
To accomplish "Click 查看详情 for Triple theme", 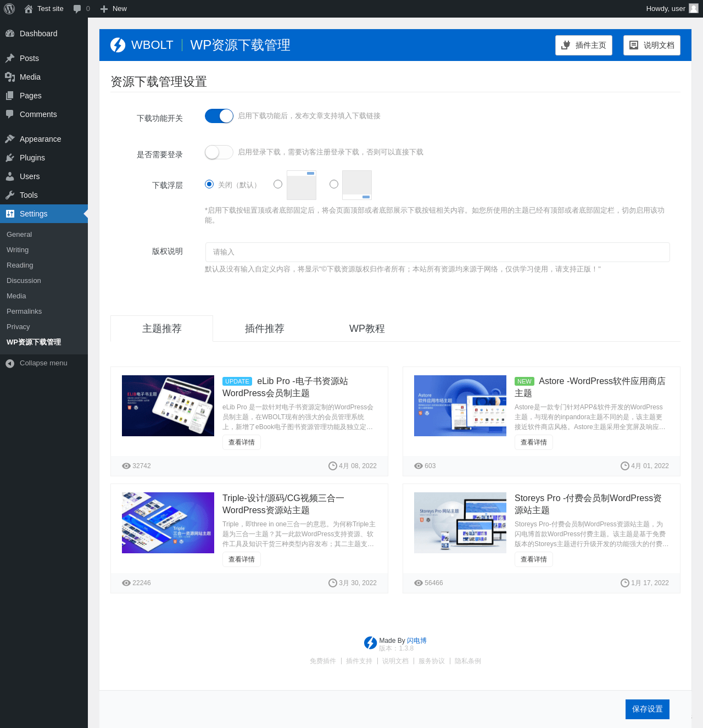I will 242,559.
